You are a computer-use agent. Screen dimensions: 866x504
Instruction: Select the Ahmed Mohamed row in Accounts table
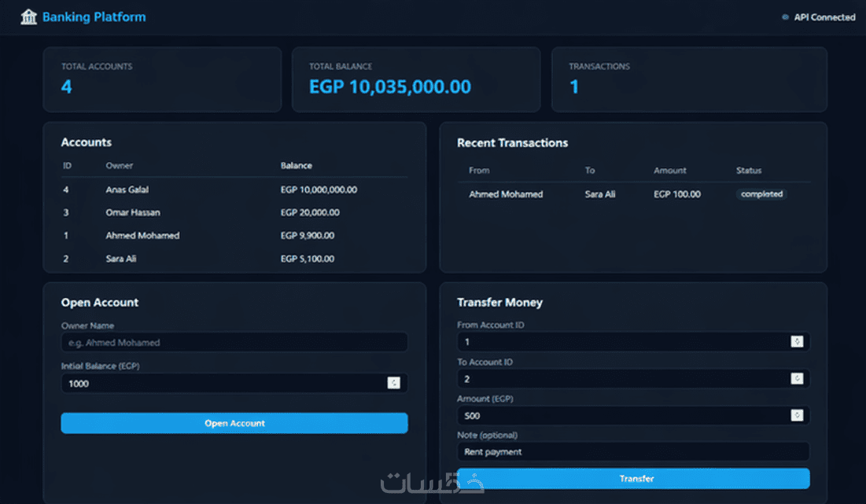(234, 236)
